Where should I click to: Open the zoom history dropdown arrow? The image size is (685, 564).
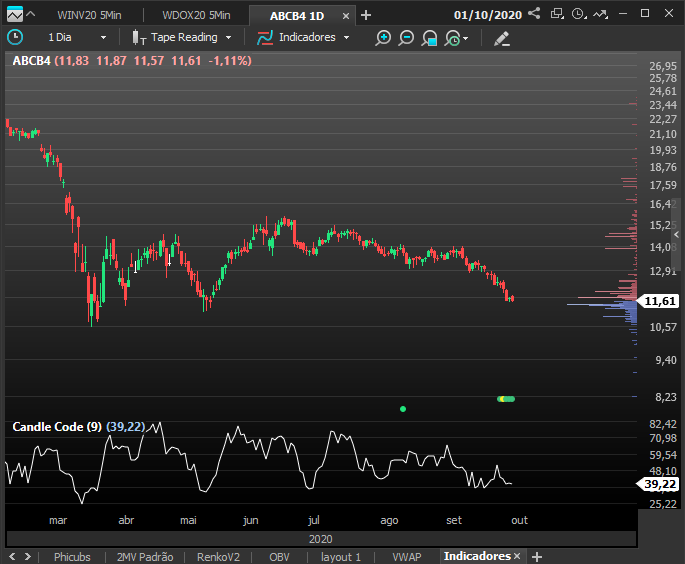point(466,38)
